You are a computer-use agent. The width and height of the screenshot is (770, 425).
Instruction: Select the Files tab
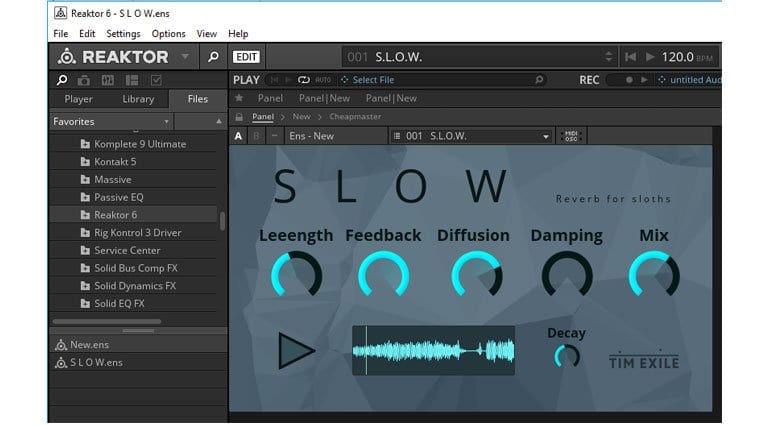click(197, 99)
